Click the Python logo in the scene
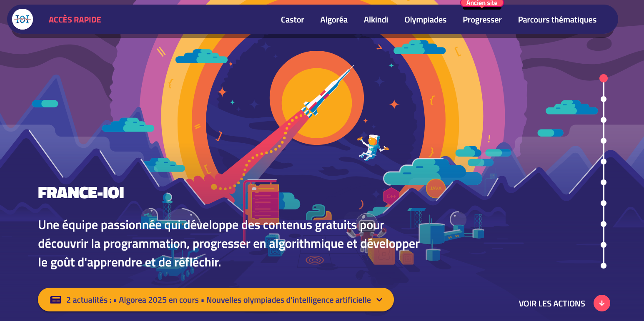This screenshot has height=321, width=644. (x=318, y=212)
